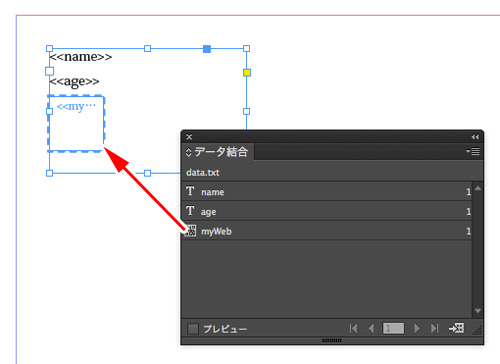The width and height of the screenshot is (500, 364).
Task: Select the myWeb field row
Action: 327,231
